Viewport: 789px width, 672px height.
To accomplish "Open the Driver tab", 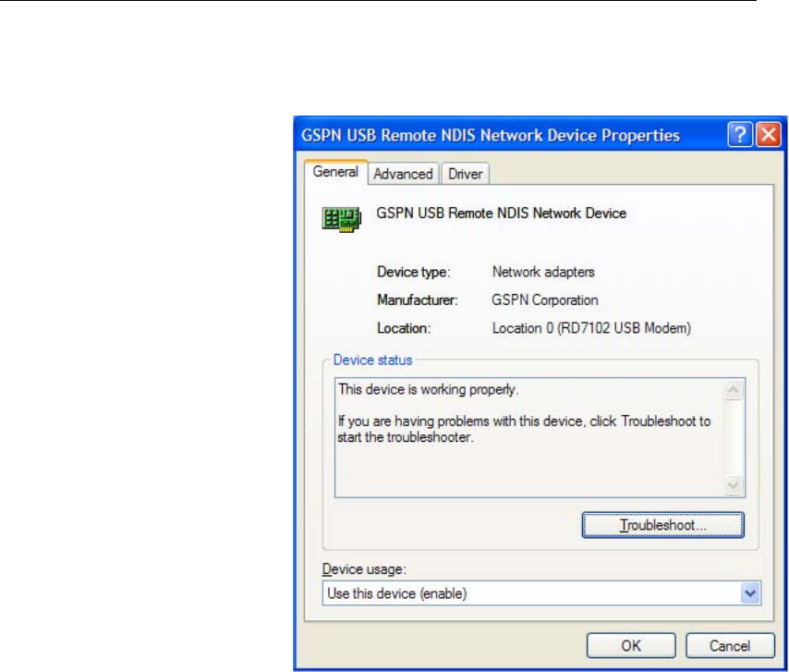I will tap(465, 174).
